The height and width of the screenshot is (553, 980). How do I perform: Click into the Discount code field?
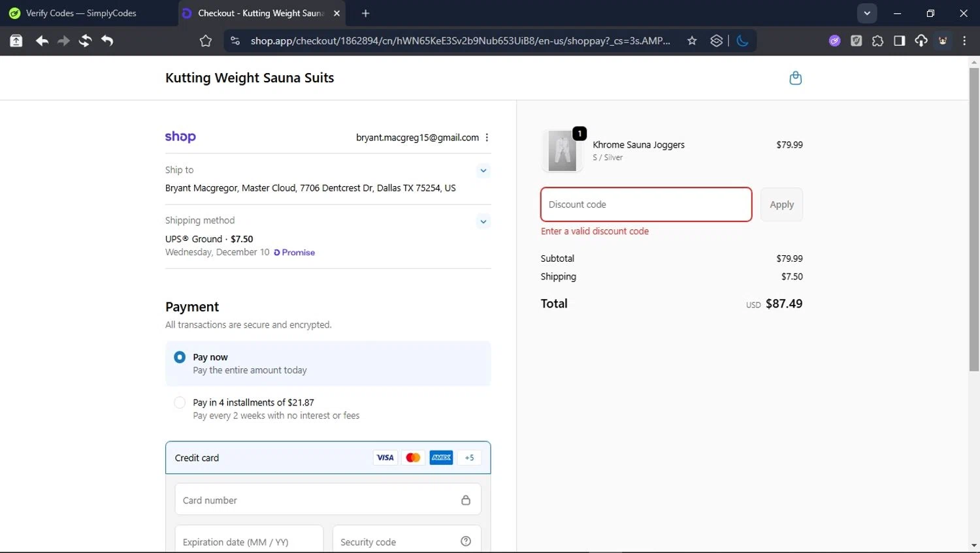[646, 204]
